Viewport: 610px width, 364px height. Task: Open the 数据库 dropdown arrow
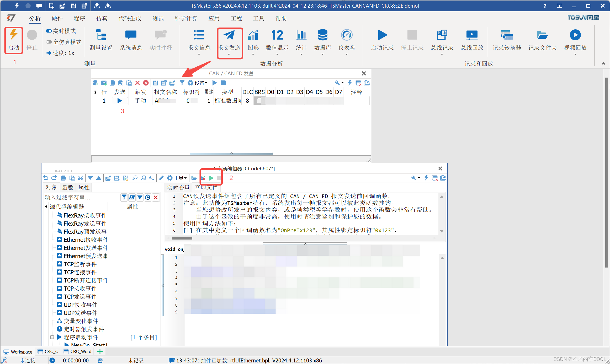323,55
